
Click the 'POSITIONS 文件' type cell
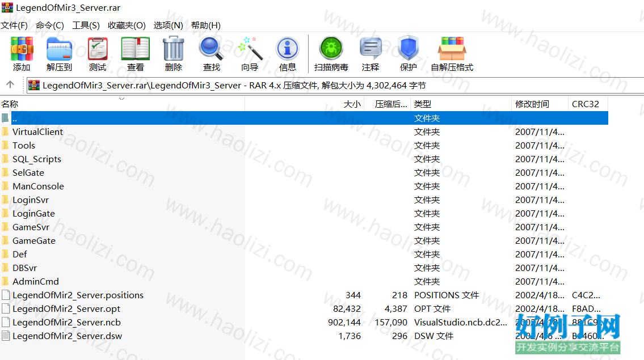pyautogui.click(x=447, y=295)
